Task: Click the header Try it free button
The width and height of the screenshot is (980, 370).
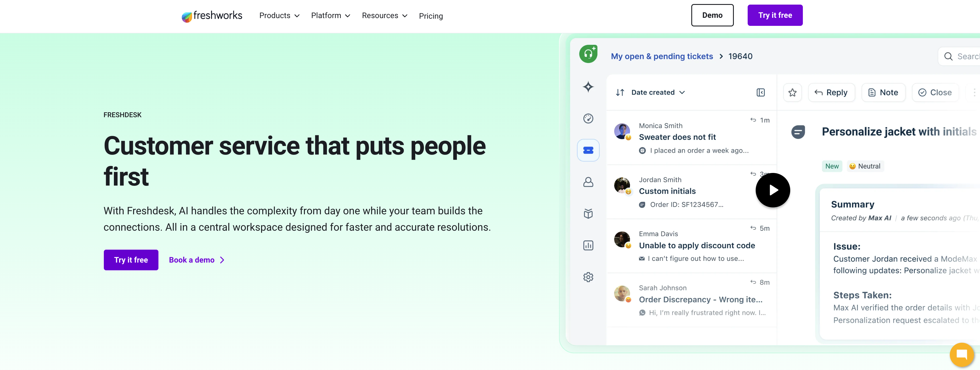Action: click(775, 15)
